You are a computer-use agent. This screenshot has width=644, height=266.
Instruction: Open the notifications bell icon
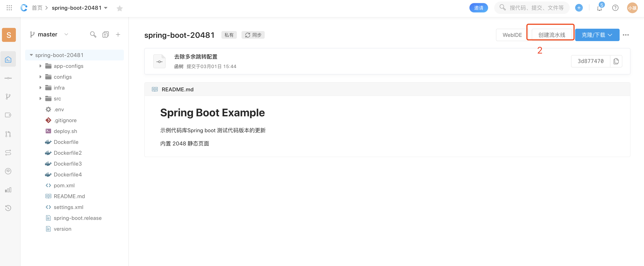point(599,8)
